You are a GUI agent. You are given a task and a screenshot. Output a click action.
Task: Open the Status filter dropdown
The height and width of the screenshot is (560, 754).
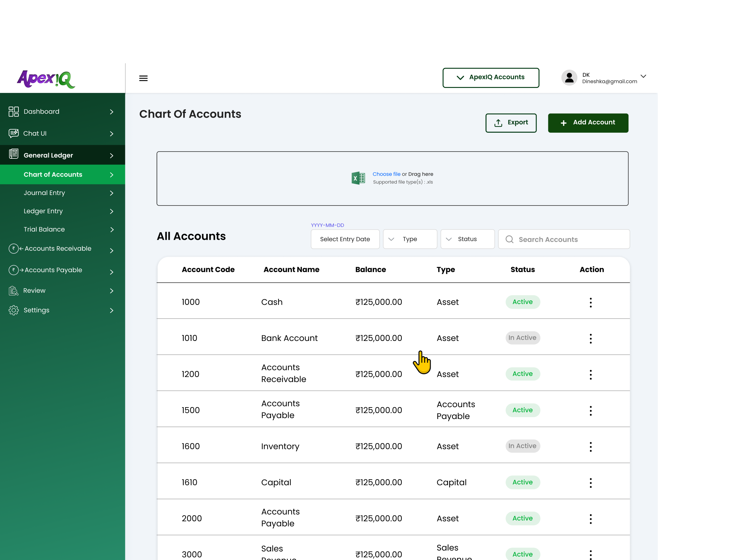468,239
